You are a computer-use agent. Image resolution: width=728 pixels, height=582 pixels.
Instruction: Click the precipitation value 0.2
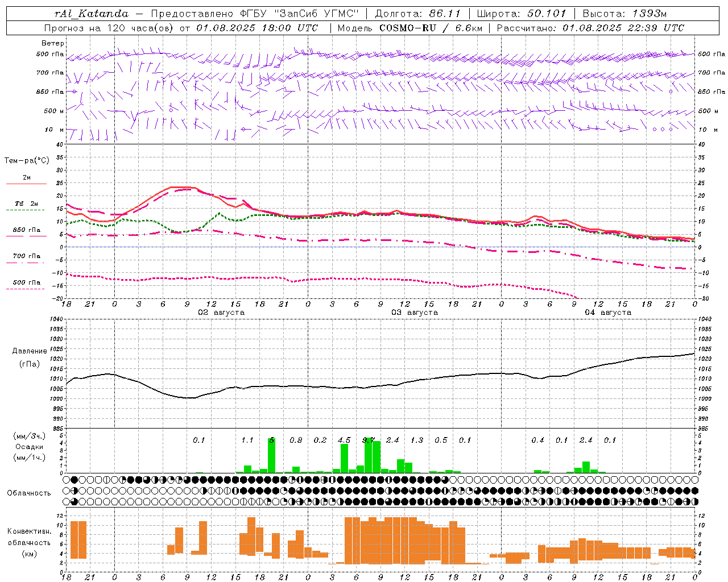point(320,440)
